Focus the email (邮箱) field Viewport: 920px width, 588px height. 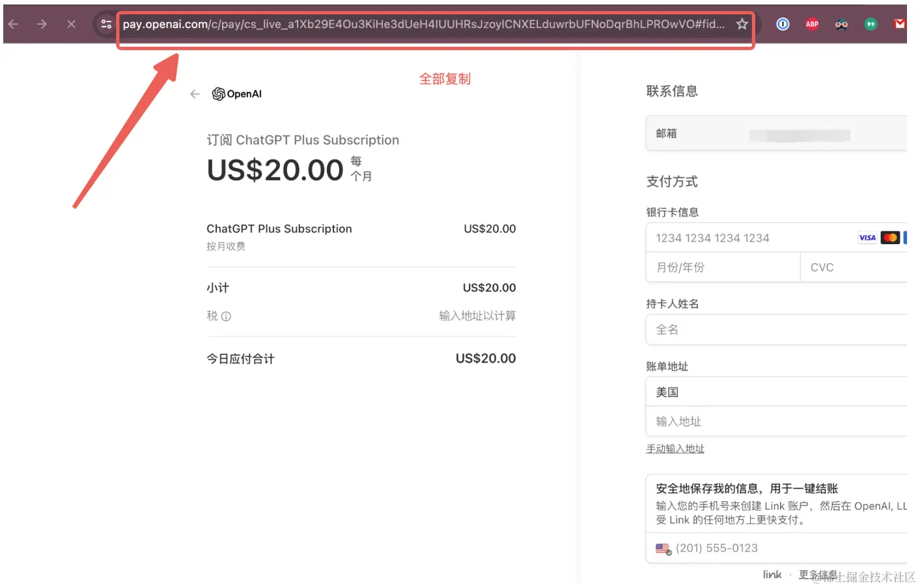pos(776,133)
